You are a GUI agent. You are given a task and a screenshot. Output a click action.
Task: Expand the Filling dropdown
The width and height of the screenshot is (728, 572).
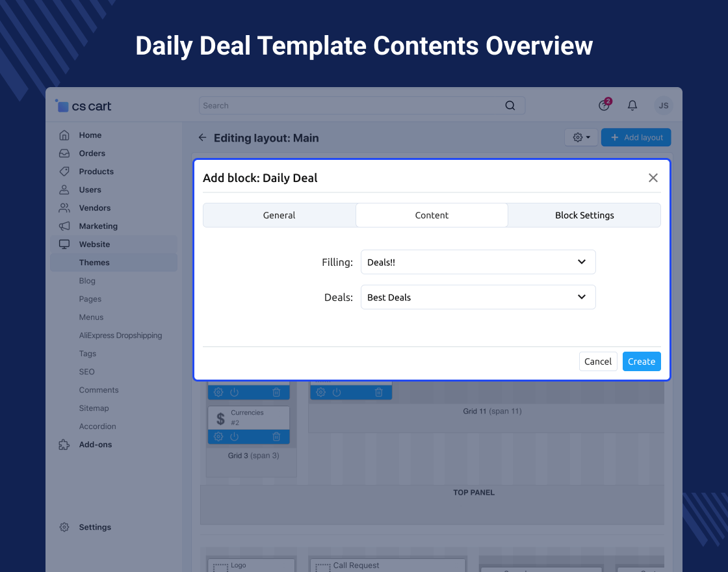pyautogui.click(x=478, y=262)
